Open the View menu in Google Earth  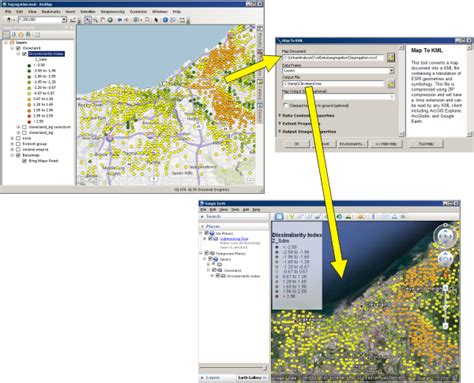pos(223,210)
